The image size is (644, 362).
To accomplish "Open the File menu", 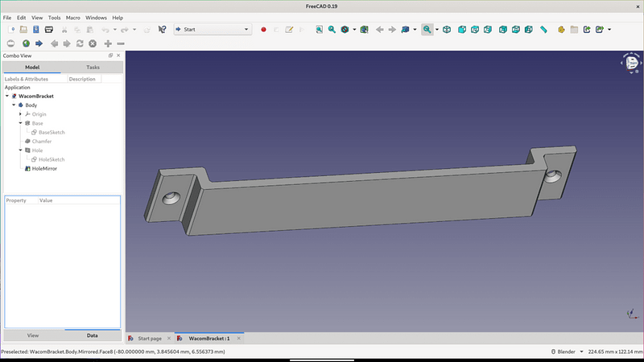I will [x=7, y=18].
